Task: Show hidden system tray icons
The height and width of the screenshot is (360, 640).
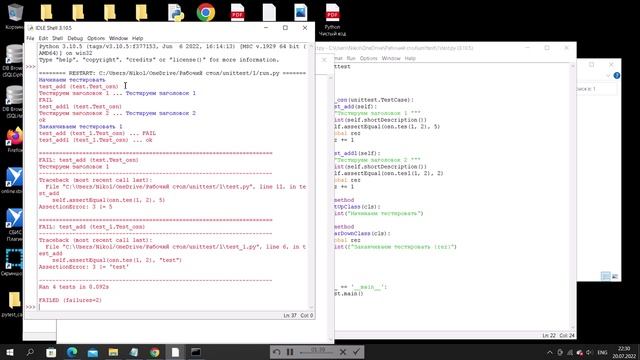Action: point(550,352)
